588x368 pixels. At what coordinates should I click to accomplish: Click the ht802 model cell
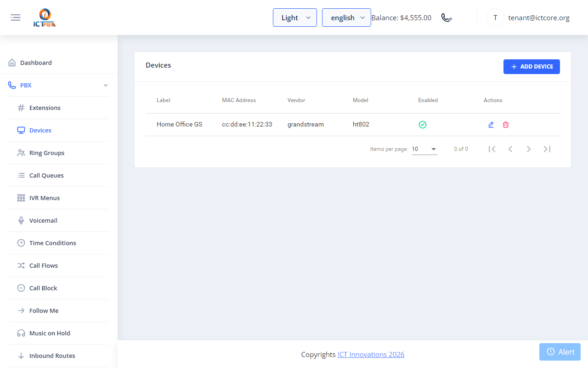(361, 125)
